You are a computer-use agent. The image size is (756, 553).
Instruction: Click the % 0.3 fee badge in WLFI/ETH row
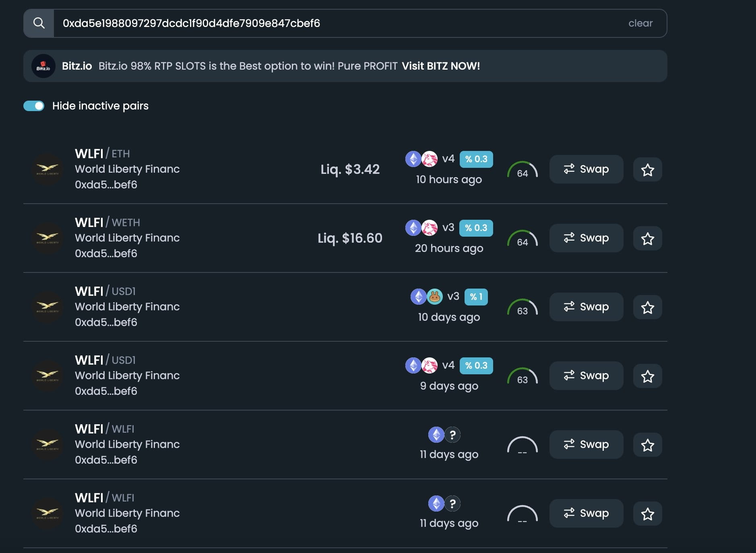coord(476,159)
